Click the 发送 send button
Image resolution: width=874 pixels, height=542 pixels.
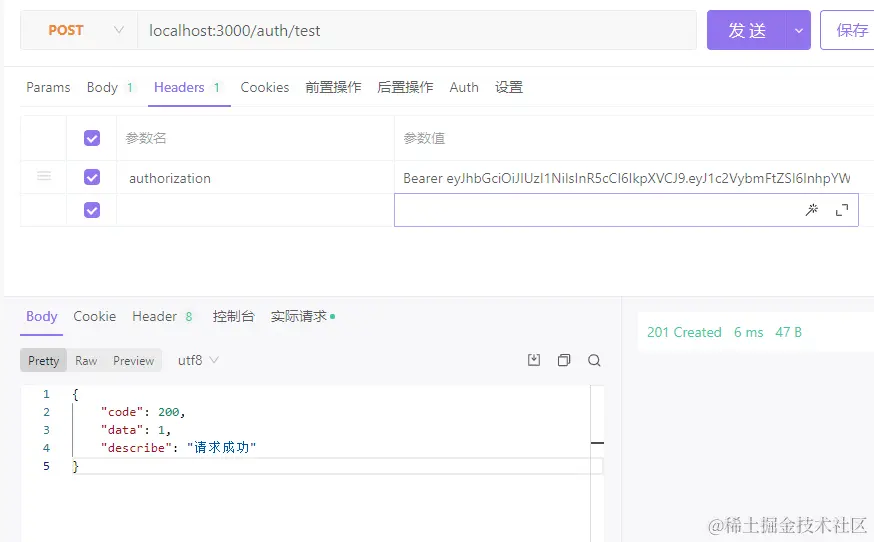point(747,30)
